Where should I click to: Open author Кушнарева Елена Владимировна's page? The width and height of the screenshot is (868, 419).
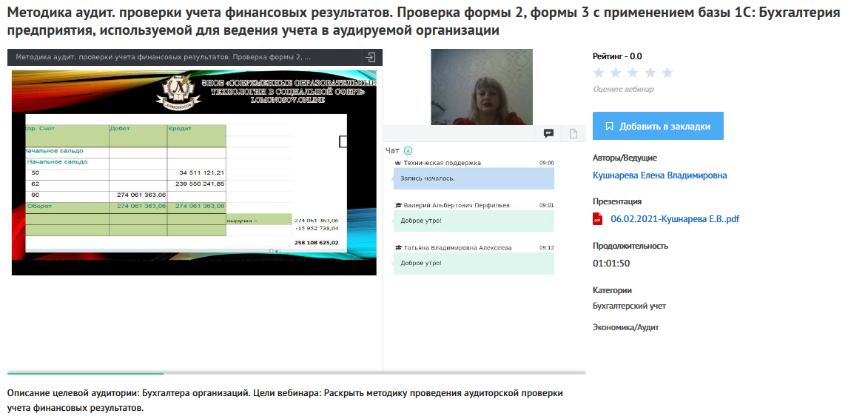click(659, 175)
